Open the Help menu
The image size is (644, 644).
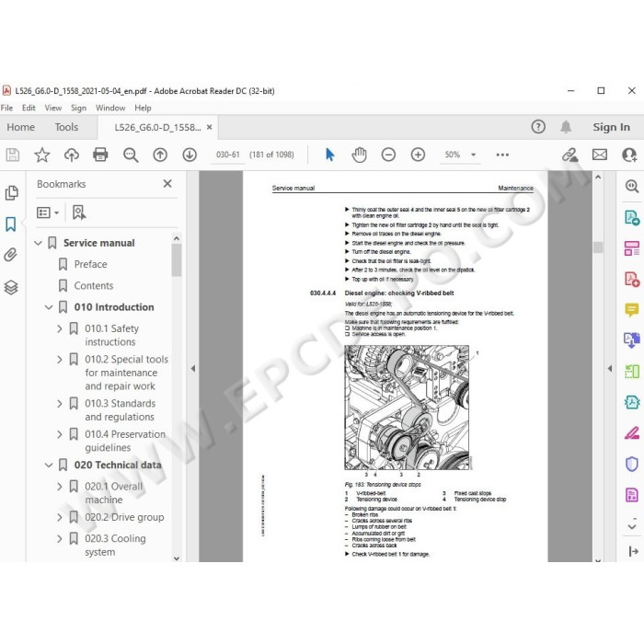click(143, 108)
